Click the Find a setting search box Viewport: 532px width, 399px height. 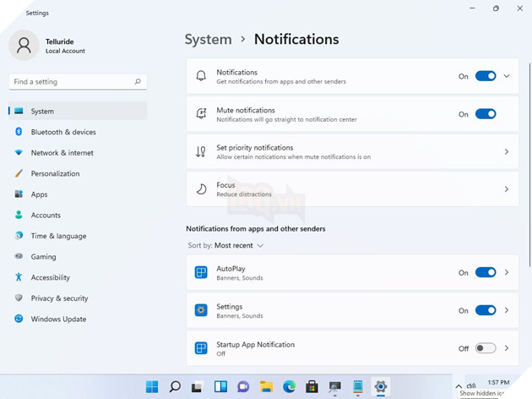pos(78,81)
